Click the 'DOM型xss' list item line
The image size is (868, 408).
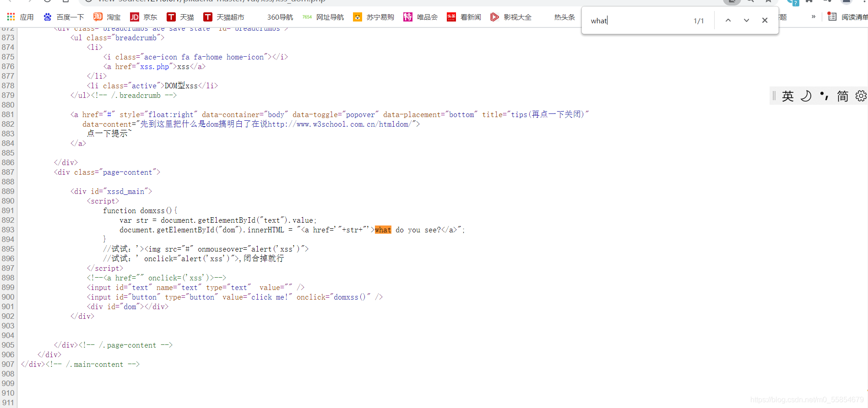pyautogui.click(x=152, y=86)
